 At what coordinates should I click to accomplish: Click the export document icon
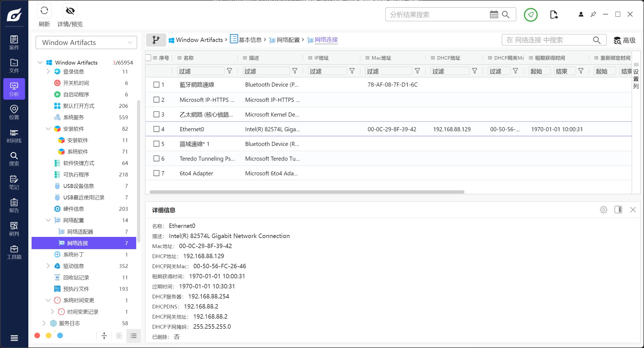(554, 15)
